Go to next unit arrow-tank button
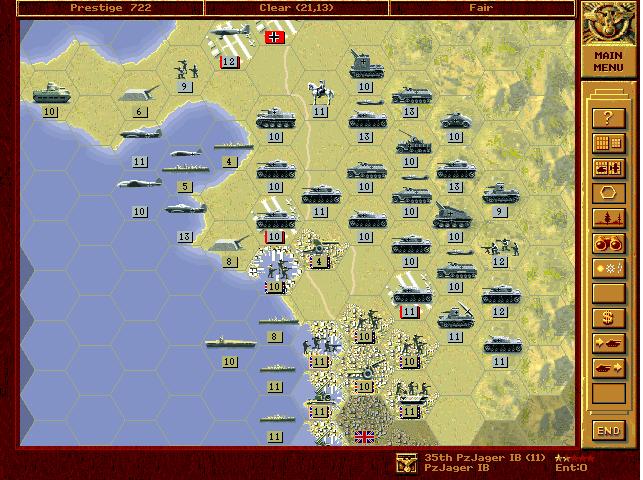The height and width of the screenshot is (480, 643). [x=609, y=344]
